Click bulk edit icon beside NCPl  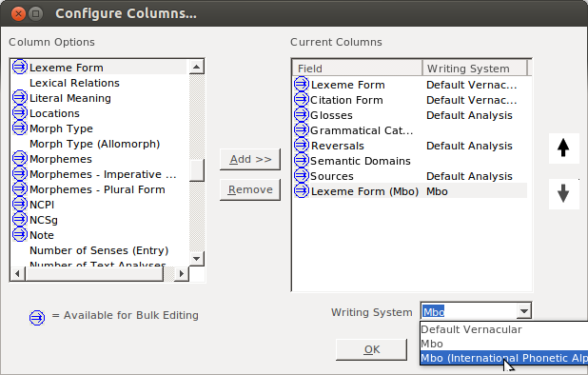click(19, 204)
